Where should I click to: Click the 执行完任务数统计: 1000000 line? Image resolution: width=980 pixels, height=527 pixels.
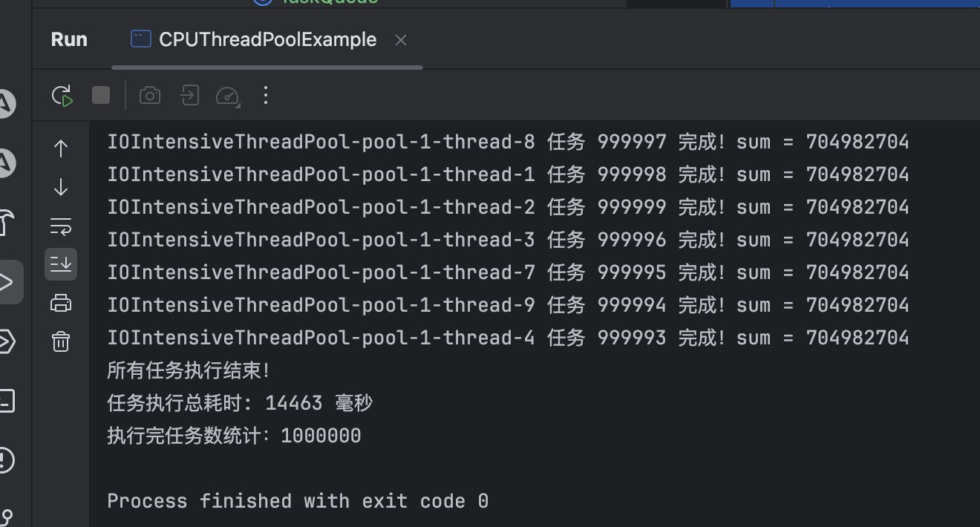pyautogui.click(x=234, y=436)
